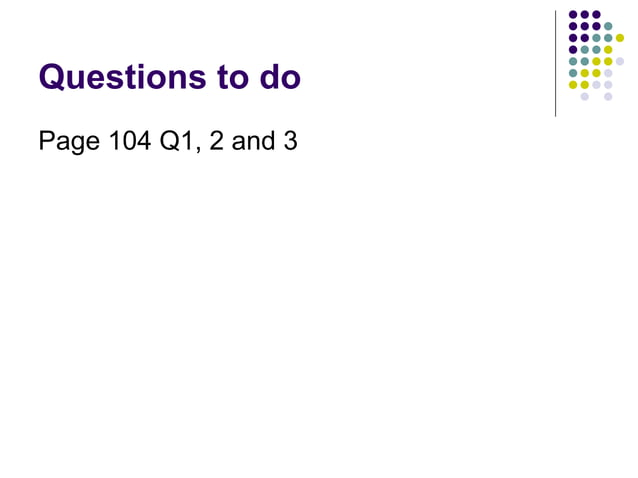Image resolution: width=638 pixels, height=478 pixels.
Task: Click the single purple dot in fourth dot row
Action: 573,50
